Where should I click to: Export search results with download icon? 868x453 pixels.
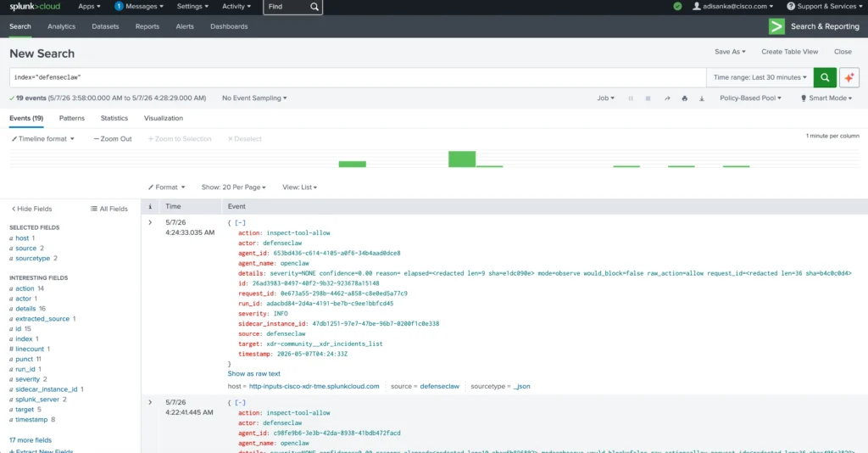click(701, 98)
